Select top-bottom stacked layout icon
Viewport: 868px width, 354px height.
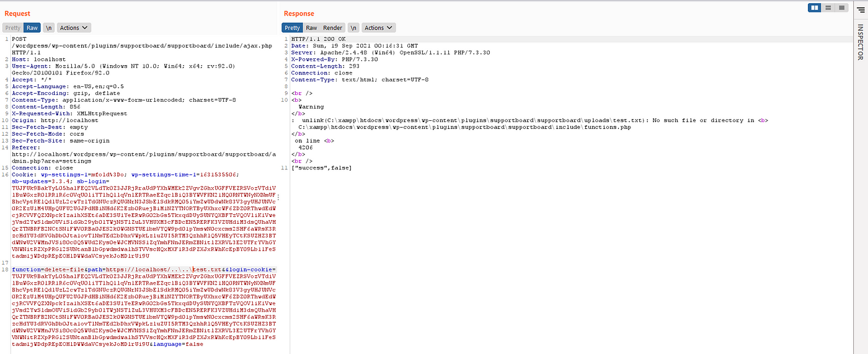[828, 7]
